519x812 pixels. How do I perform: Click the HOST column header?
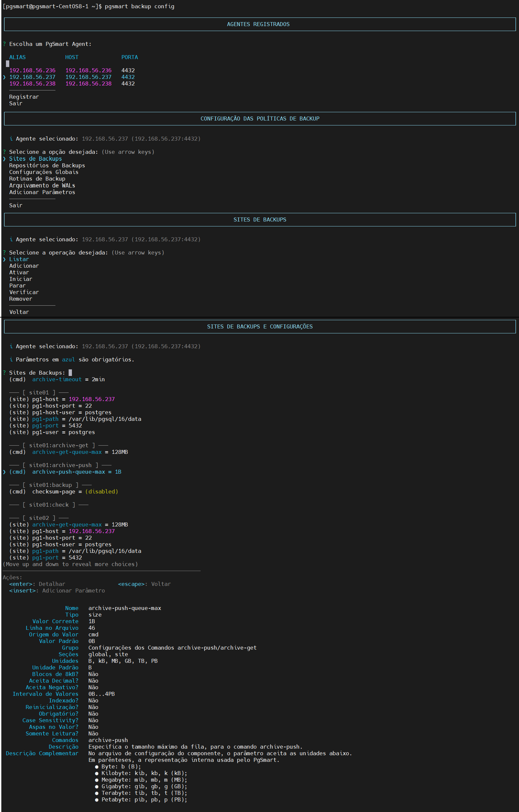pos(72,57)
